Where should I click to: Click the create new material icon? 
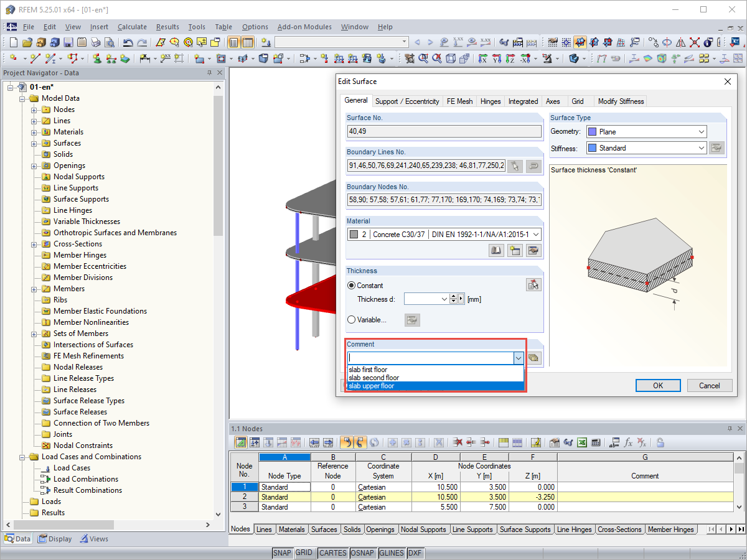coord(515,251)
